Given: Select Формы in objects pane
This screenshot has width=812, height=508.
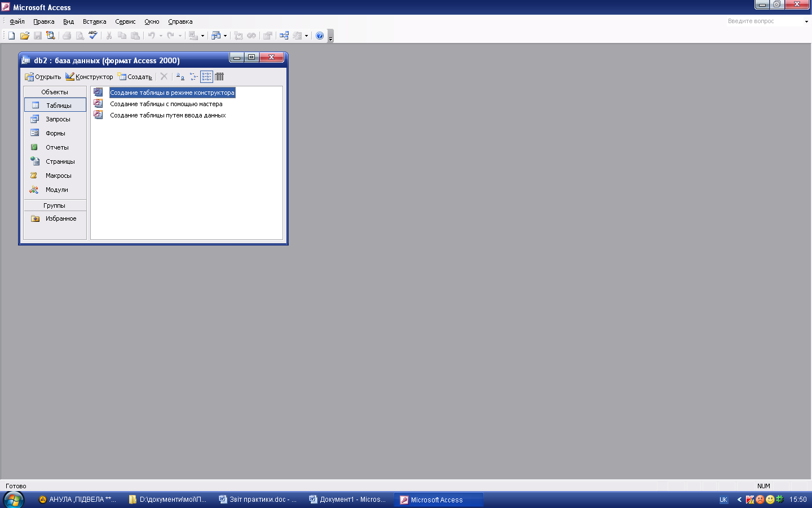Looking at the screenshot, I should point(55,133).
